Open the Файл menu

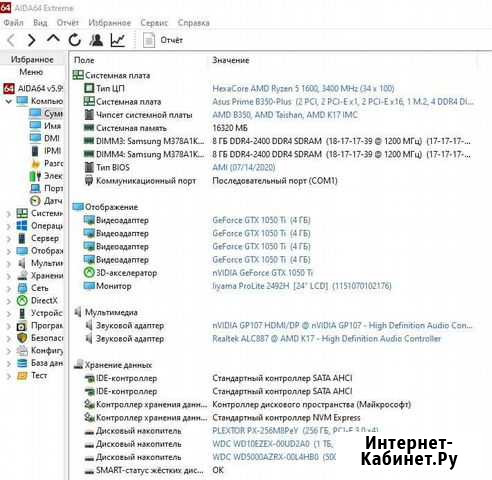coord(14,23)
